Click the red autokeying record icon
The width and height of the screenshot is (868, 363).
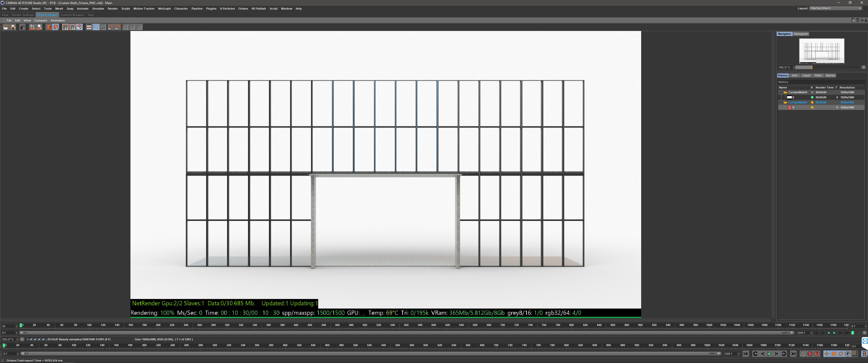tap(810, 354)
